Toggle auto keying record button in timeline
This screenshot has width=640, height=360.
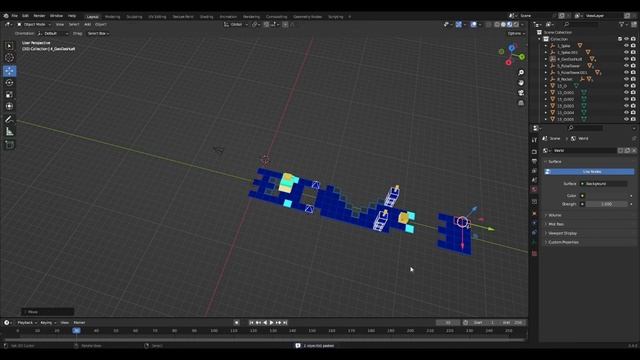pos(236,323)
